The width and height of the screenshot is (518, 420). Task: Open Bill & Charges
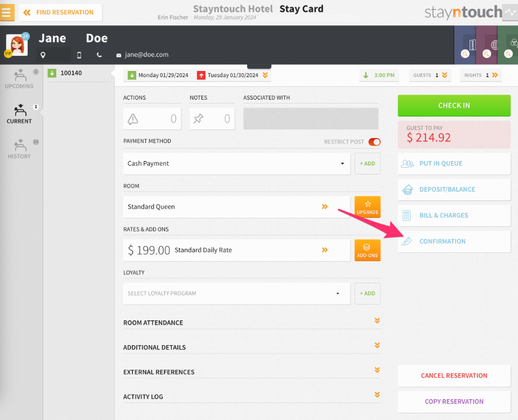click(454, 216)
